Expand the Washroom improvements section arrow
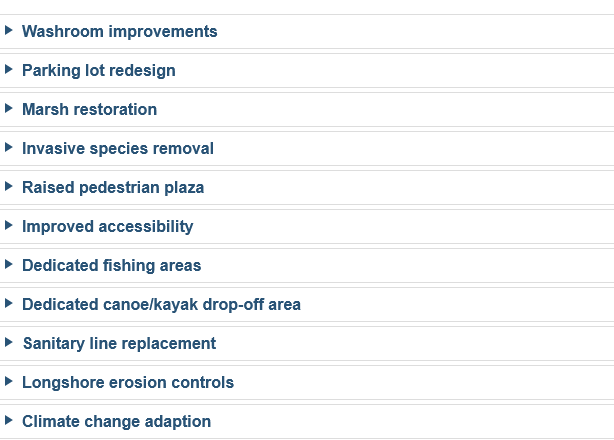This screenshot has height=440, width=614. [9, 31]
